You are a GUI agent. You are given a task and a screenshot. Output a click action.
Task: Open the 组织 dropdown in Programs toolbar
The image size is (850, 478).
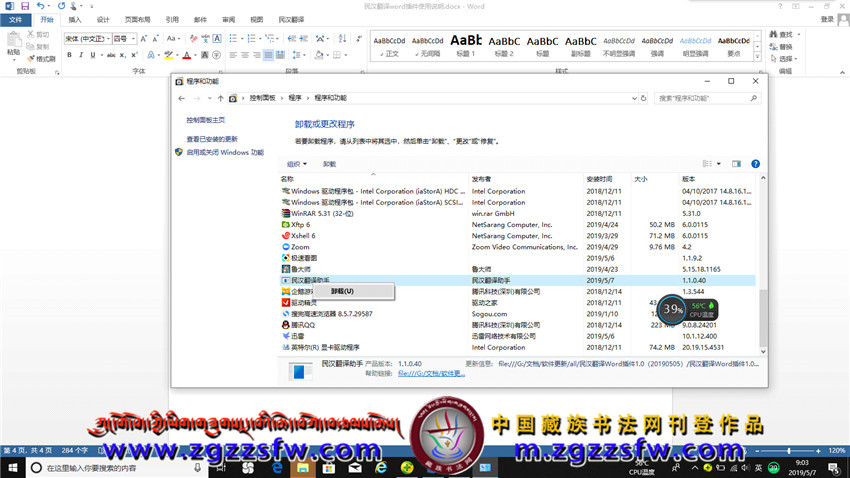(x=297, y=164)
